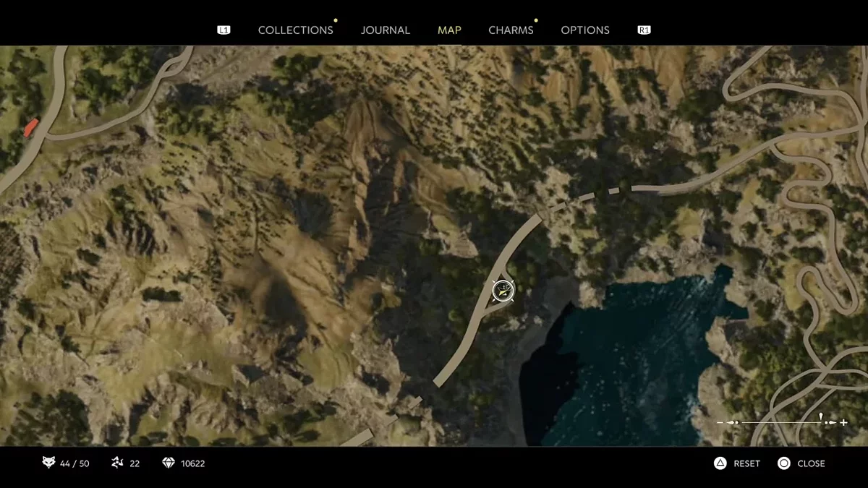Image resolution: width=868 pixels, height=488 pixels.
Task: Click the map zoom slider track
Action: 781,422
